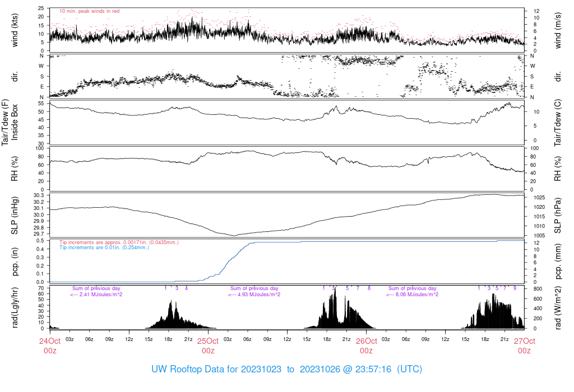Image resolution: width=574 pixels, height=392 pixels.
Task: Click the 'pcp. (mm)' axis label
Action: coord(558,262)
